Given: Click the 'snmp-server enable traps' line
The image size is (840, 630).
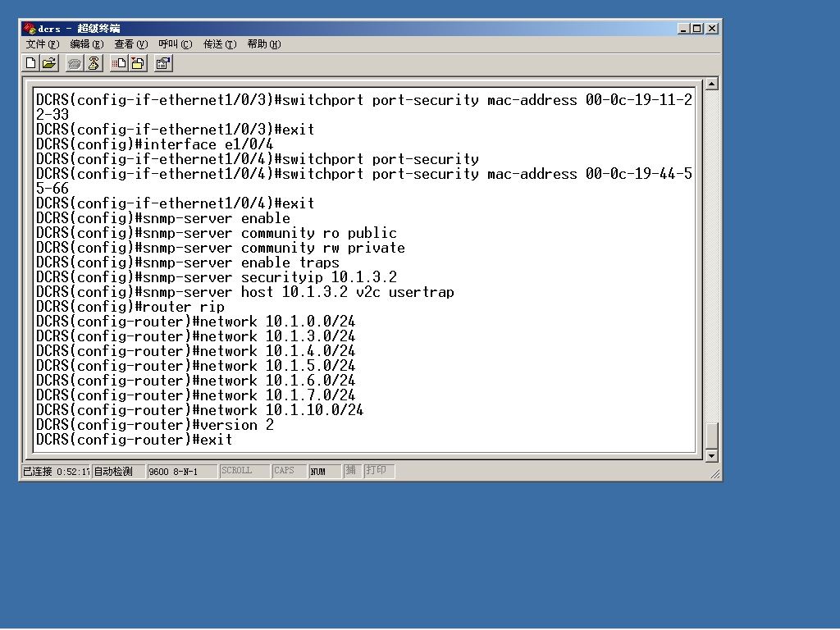Looking at the screenshot, I should 188,262.
